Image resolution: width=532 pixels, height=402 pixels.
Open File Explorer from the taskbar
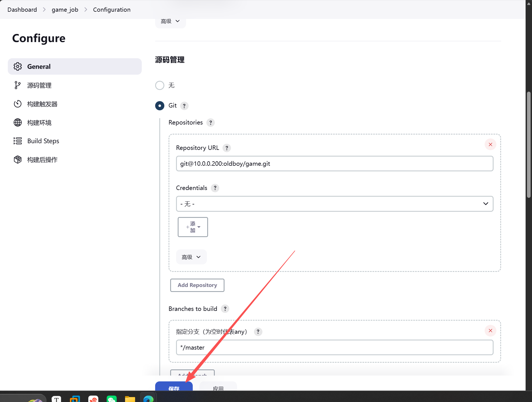[130, 399]
